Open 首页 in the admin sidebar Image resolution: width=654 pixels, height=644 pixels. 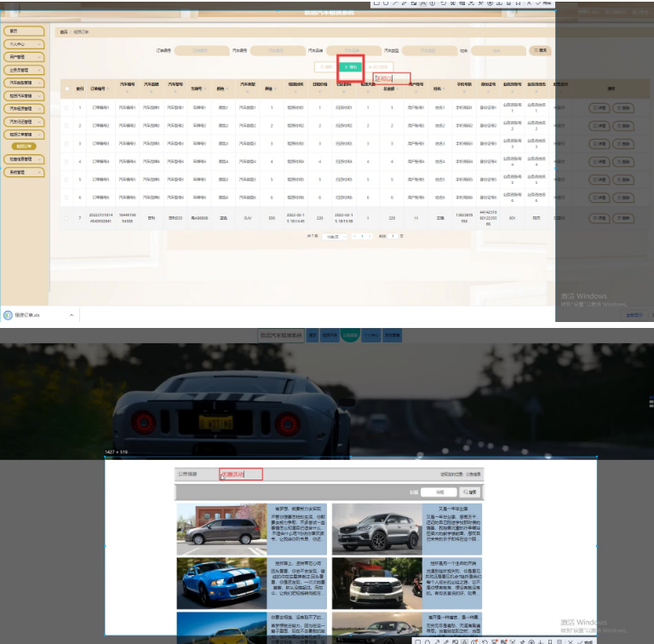coord(24,32)
